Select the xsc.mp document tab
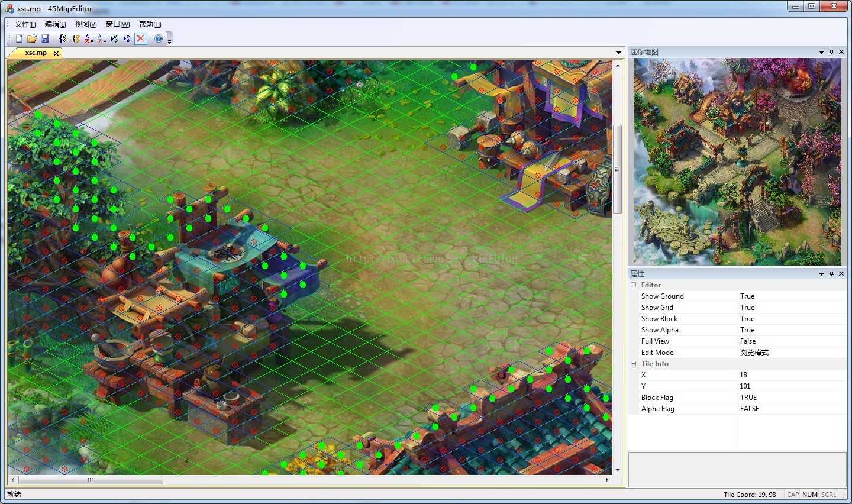 tap(35, 53)
